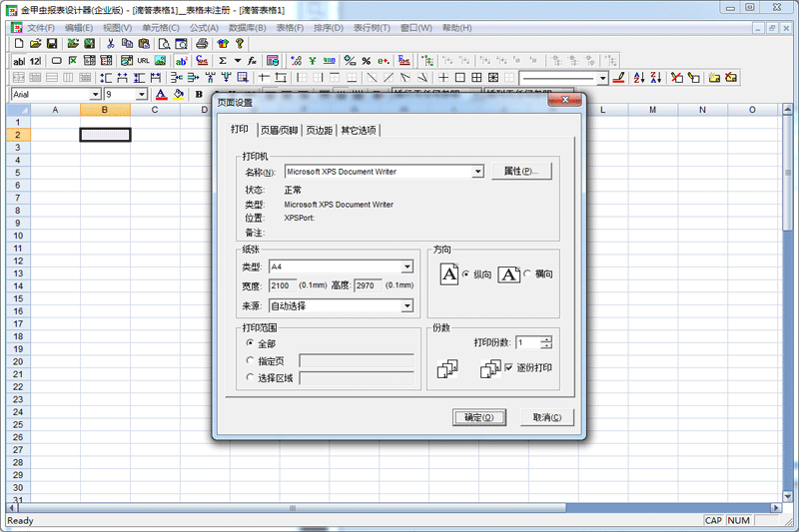The image size is (799, 532).
Task: Open the border line style dropdown
Action: point(603,78)
